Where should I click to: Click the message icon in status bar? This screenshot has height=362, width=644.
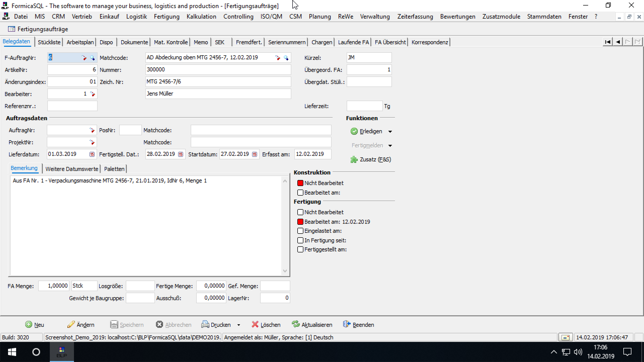[566, 337]
